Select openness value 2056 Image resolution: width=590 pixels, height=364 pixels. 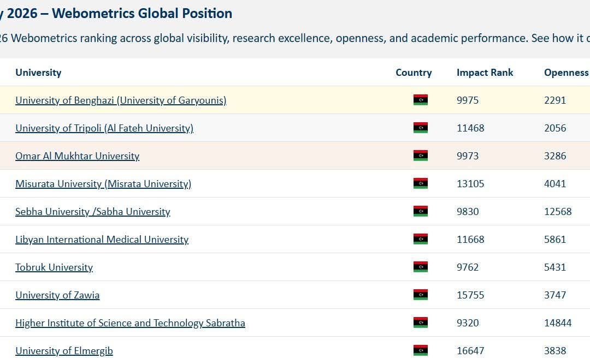555,128
